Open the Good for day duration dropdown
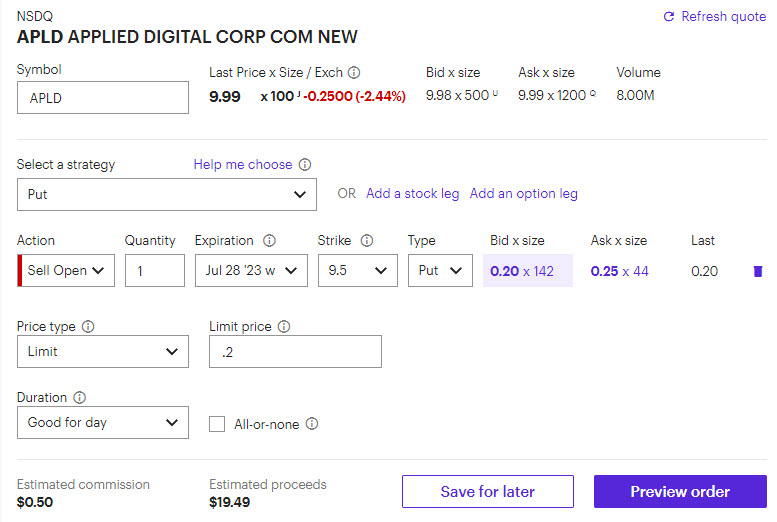The width and height of the screenshot is (777, 522). click(x=103, y=423)
